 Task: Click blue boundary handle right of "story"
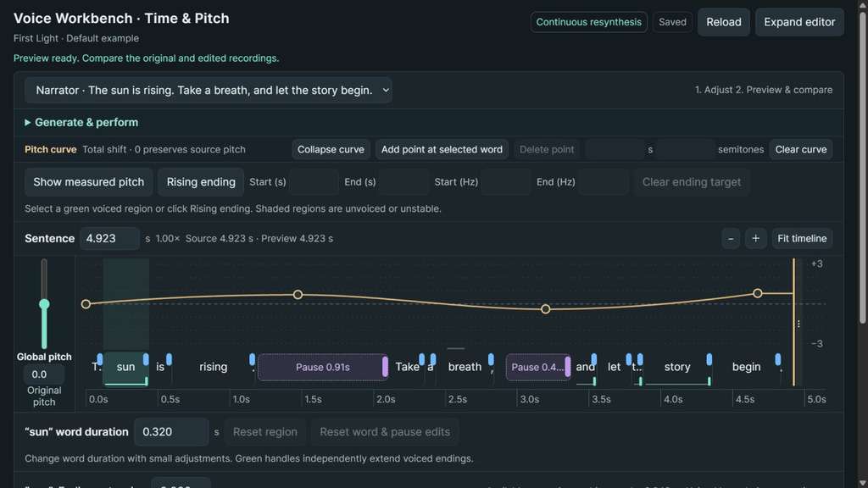point(709,359)
